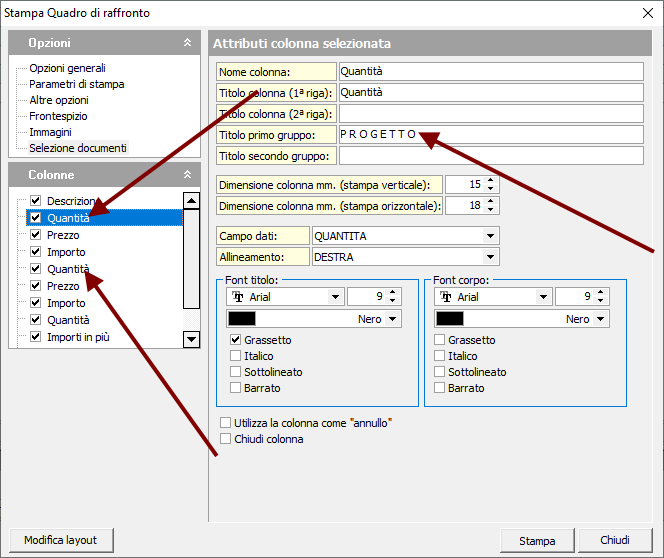Screen dimensions: 664x558
Task: Open title font Arial dropdown
Action: pyautogui.click(x=334, y=297)
